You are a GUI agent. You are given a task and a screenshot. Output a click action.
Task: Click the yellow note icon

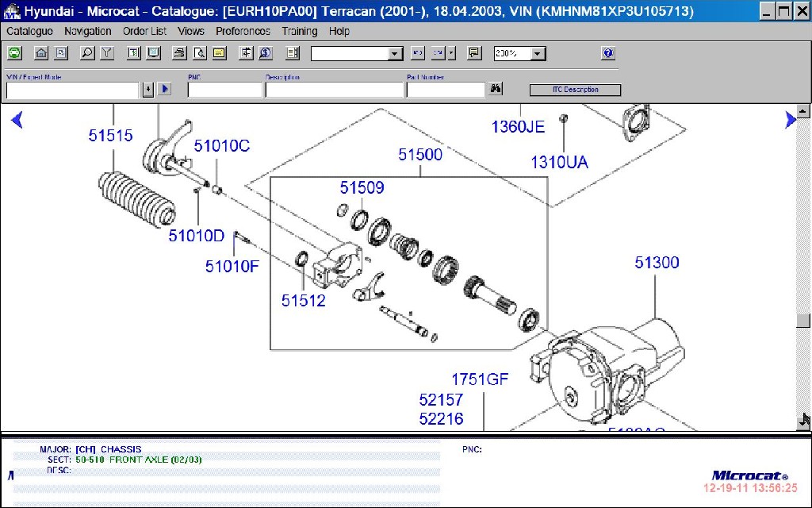click(220, 53)
